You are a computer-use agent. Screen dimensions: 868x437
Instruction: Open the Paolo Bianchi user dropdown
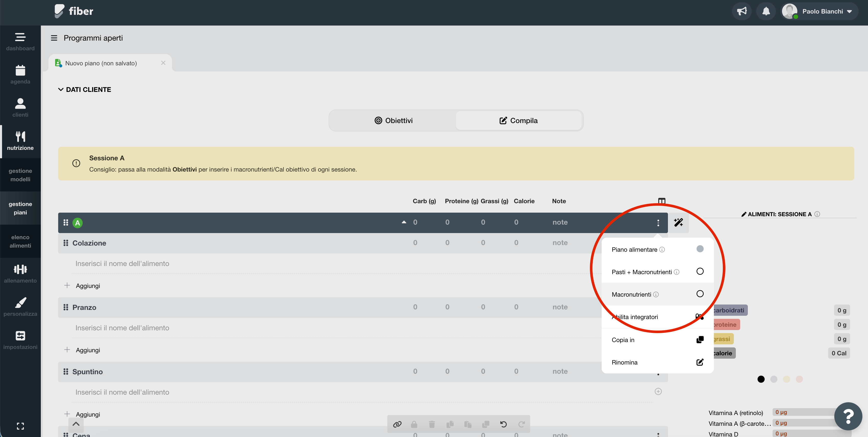pos(820,11)
